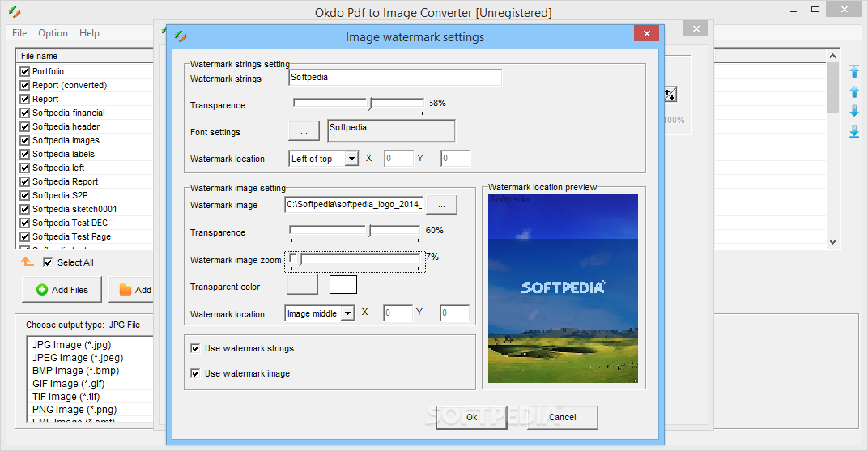
Task: Select JPEG Image (*.jpeg) output type
Action: pos(78,357)
